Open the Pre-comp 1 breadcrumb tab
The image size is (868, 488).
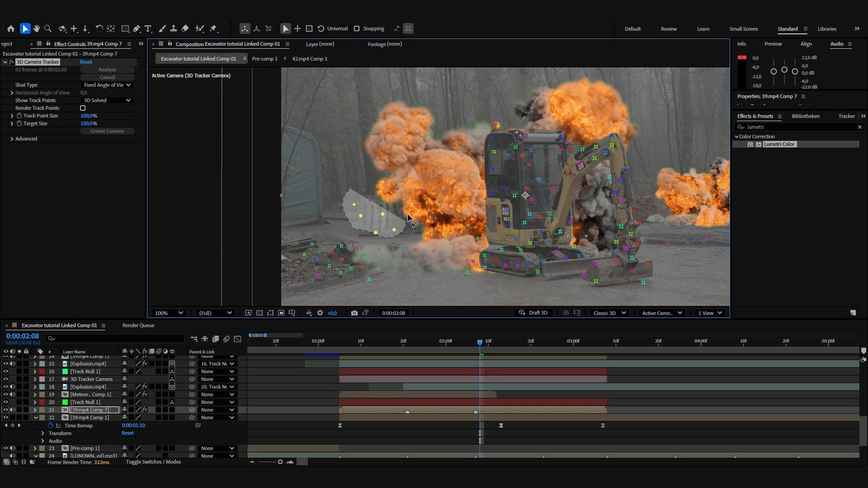pyautogui.click(x=265, y=59)
